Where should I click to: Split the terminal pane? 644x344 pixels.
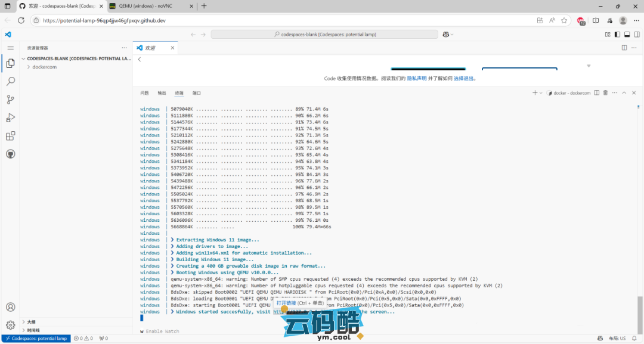tap(597, 93)
